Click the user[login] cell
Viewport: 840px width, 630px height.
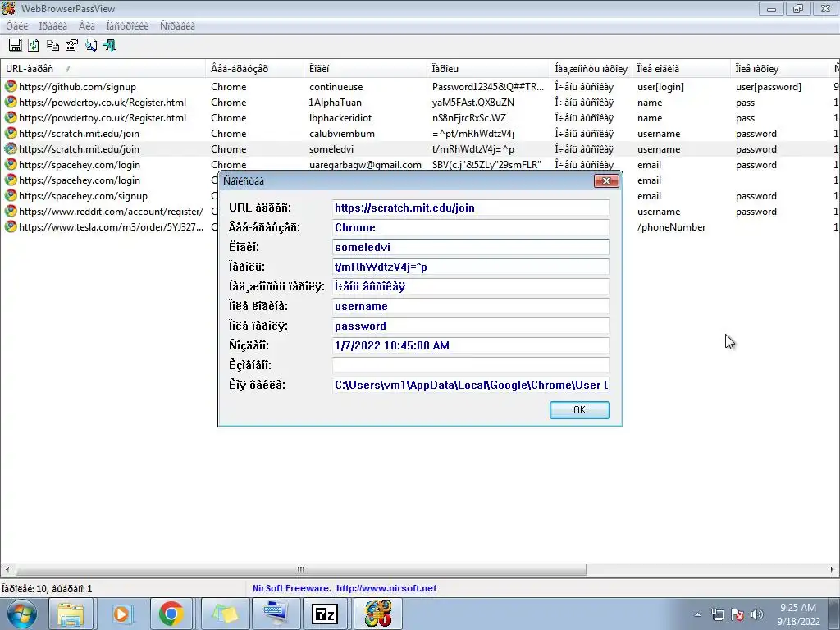[x=660, y=87]
